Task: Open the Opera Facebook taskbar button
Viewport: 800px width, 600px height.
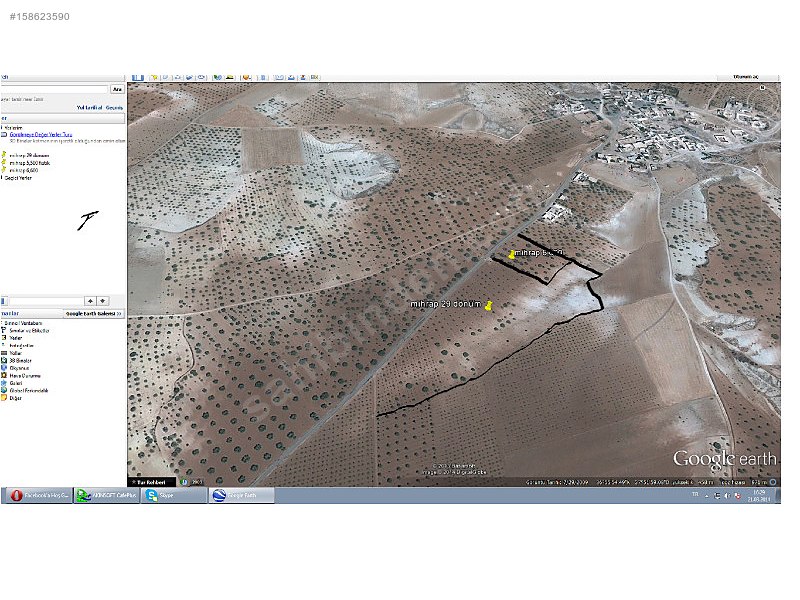Action: tap(38, 495)
